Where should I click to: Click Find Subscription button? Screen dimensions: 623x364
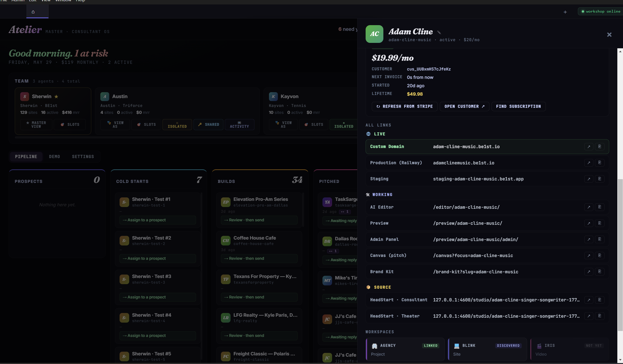point(518,106)
